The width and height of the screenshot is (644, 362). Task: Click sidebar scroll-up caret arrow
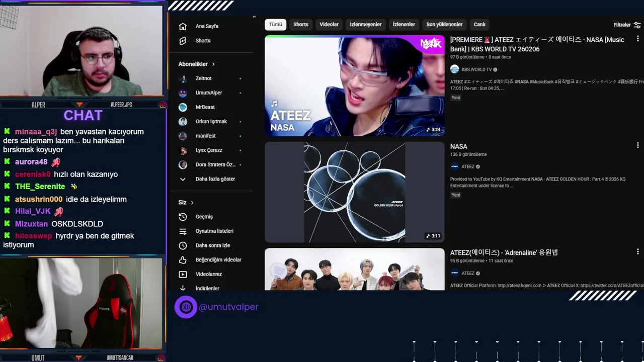pos(254,17)
